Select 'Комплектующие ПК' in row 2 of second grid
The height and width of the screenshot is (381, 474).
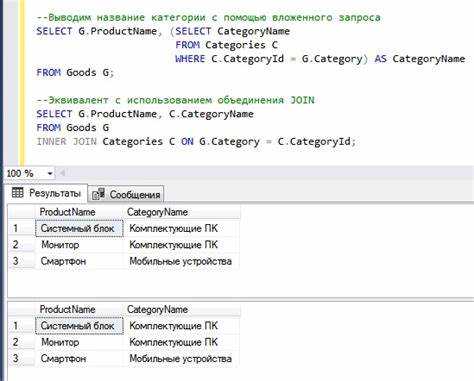click(x=182, y=342)
